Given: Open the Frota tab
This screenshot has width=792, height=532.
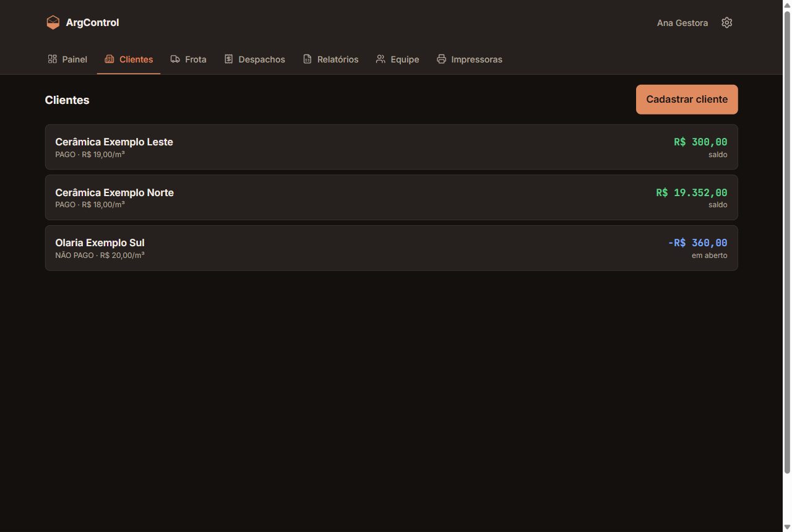Looking at the screenshot, I should pyautogui.click(x=189, y=59).
